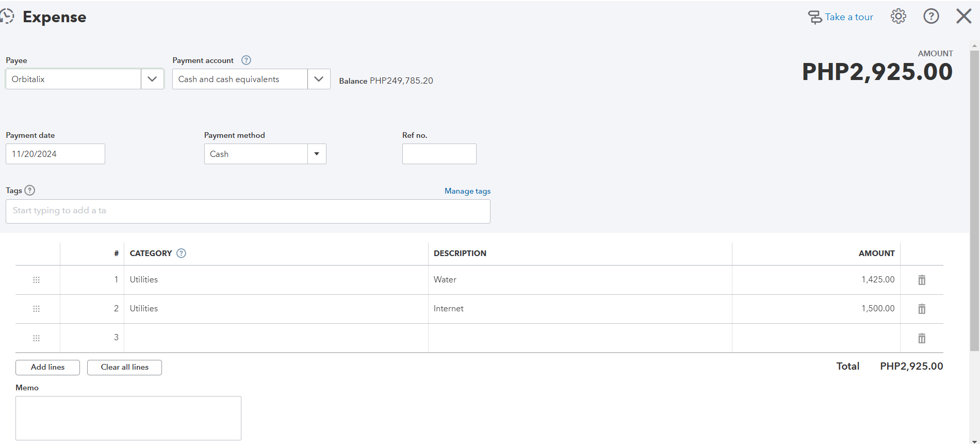Image resolution: width=980 pixels, height=444 pixels.
Task: Delete the Internet line item
Action: click(922, 309)
